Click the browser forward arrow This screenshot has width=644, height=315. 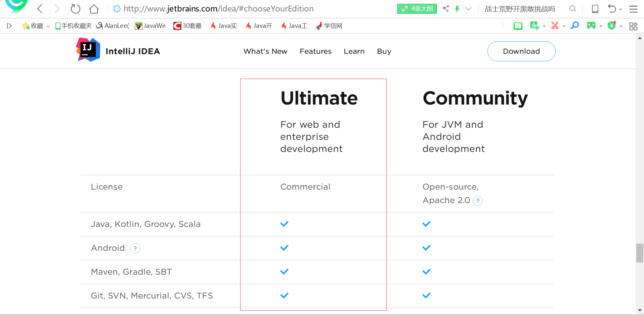[x=57, y=9]
